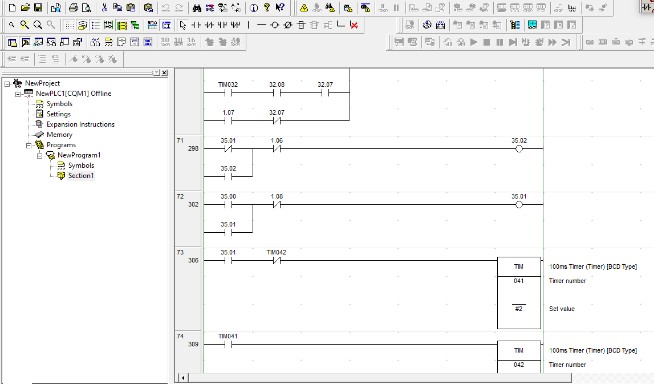Click the simulation Pause button
The height and width of the screenshot is (384, 654).
click(x=500, y=42)
